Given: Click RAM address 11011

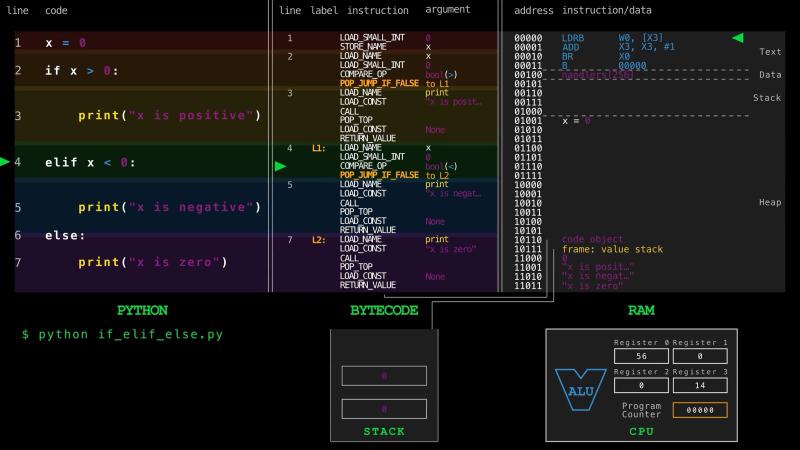Looking at the screenshot, I should click(x=528, y=286).
